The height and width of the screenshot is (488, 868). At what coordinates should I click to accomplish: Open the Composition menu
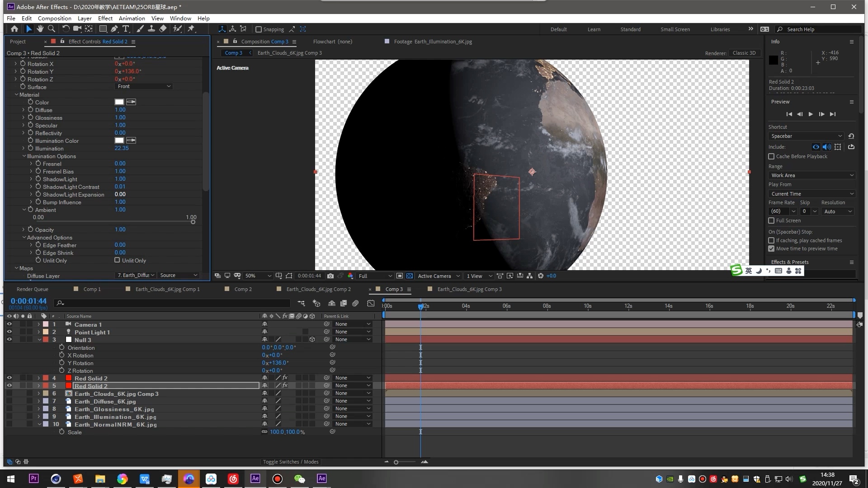pyautogui.click(x=54, y=18)
